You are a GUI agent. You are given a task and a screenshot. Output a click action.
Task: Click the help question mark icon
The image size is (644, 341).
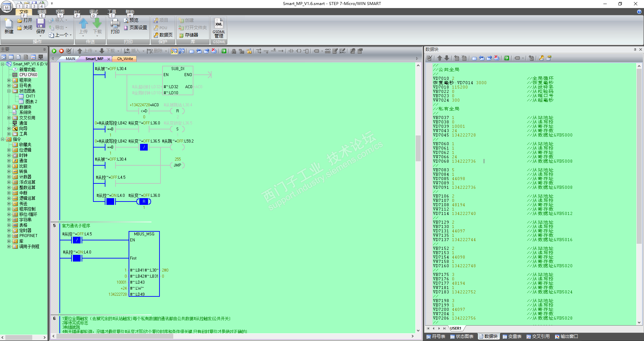click(639, 12)
